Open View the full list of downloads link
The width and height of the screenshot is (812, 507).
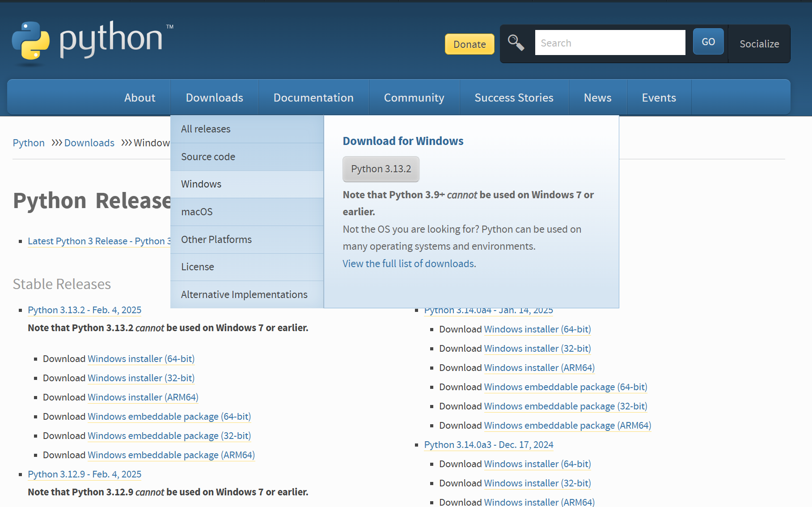(x=409, y=264)
